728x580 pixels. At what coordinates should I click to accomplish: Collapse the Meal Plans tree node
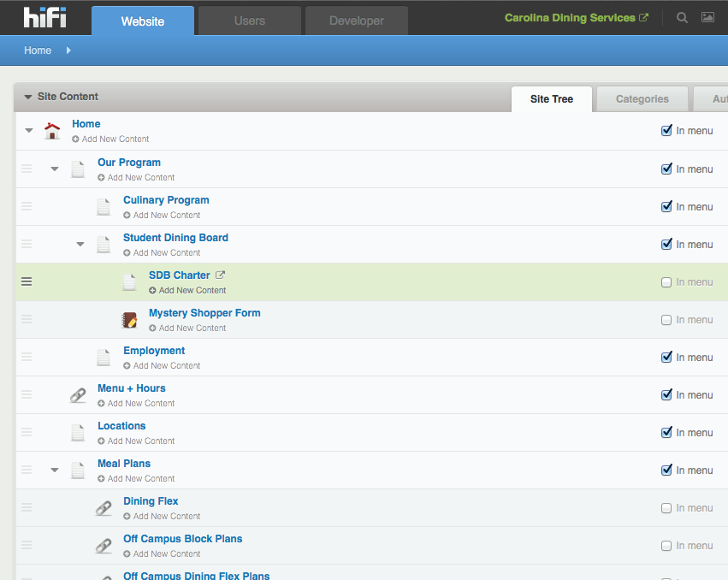(55, 470)
